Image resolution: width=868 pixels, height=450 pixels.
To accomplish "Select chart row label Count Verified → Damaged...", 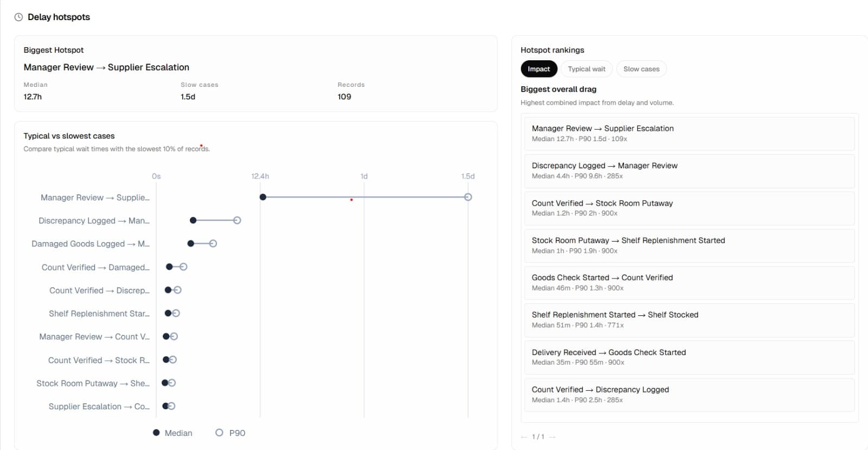I will click(95, 268).
